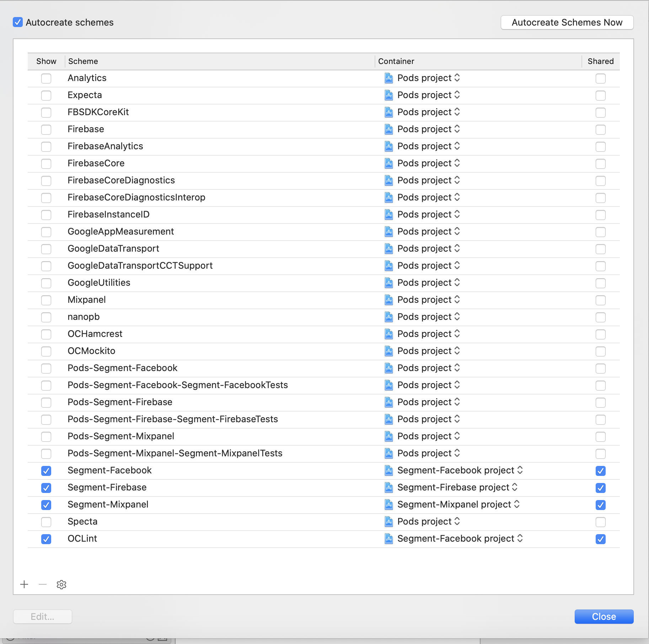Click the project icon in Mixpanel row
This screenshot has width=649, height=644.
click(389, 300)
